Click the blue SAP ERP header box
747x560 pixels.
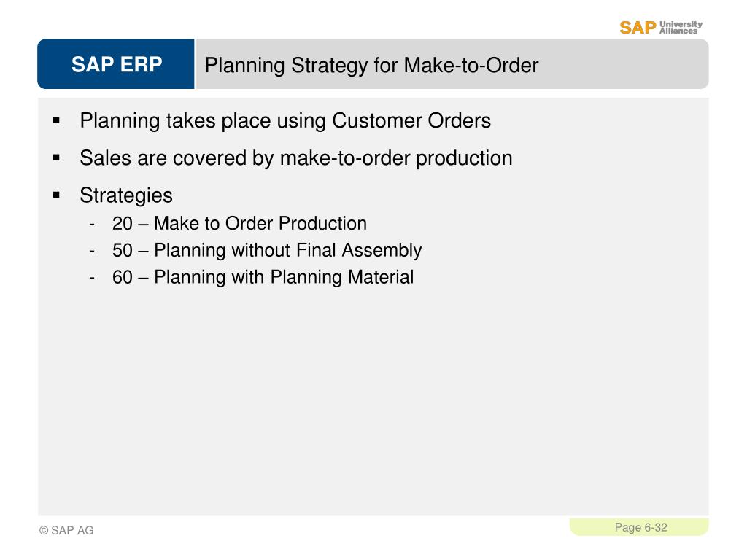[x=116, y=64]
